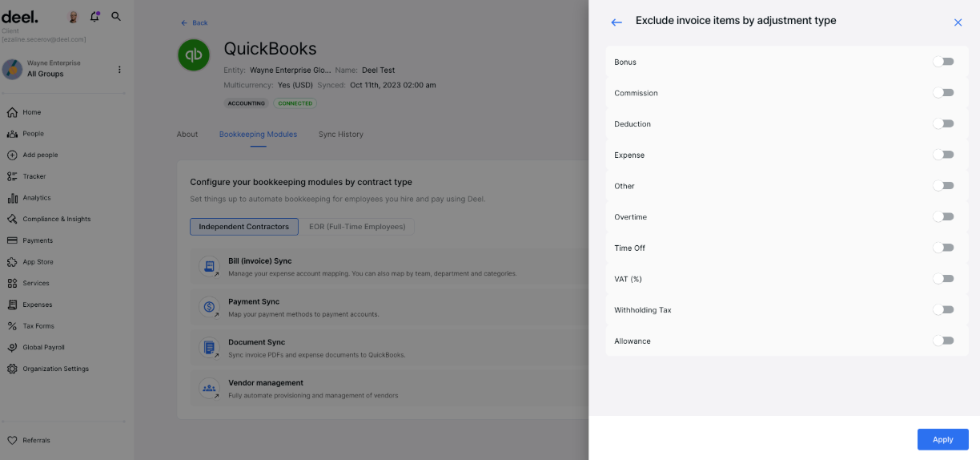
Task: Click the Apply button
Action: click(942, 439)
